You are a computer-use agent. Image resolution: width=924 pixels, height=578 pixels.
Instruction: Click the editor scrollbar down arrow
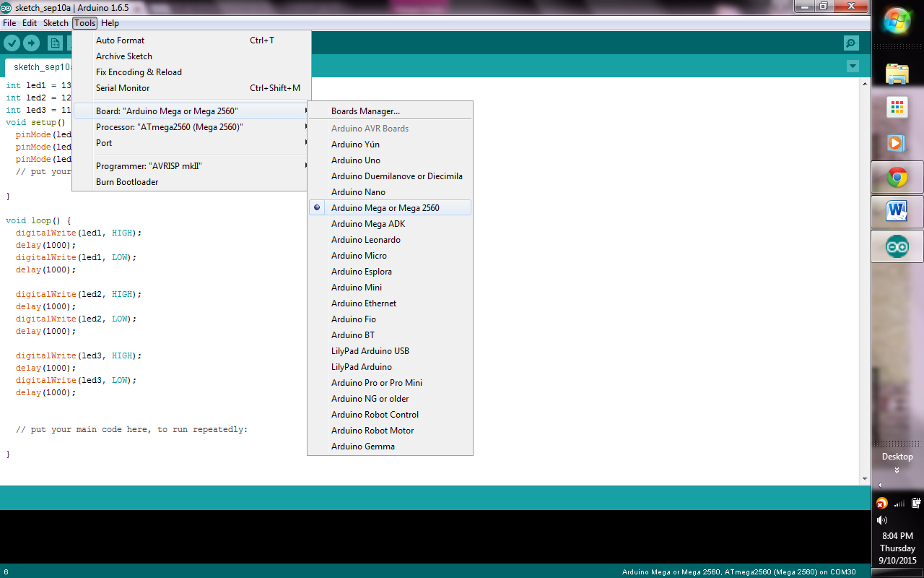[865, 479]
